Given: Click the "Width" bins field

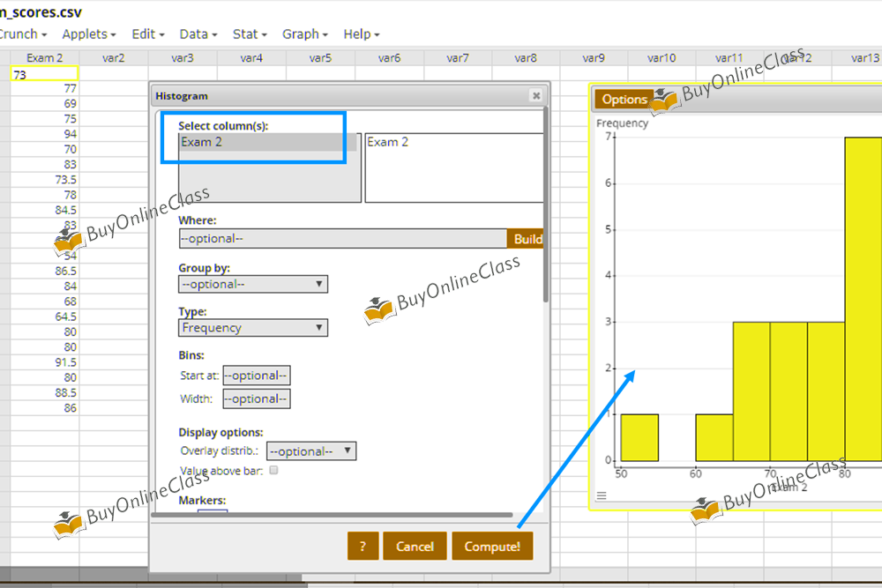Looking at the screenshot, I should [x=256, y=398].
